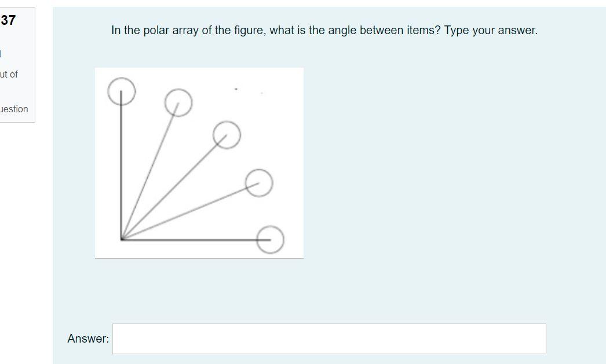Click the partially visible 'uestion' flag link
The image size is (606, 364).
pos(14,109)
